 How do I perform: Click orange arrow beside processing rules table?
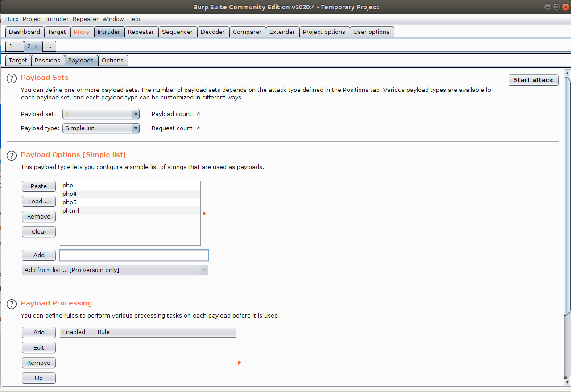tap(240, 363)
